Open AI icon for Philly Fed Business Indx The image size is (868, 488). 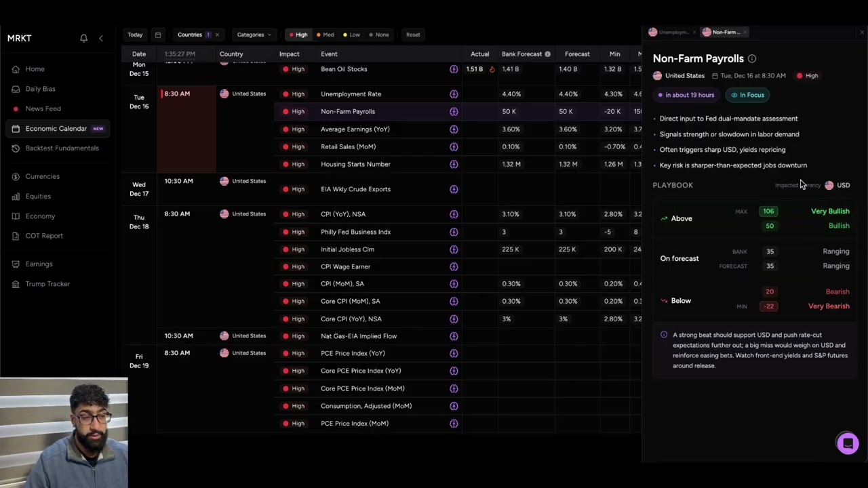[454, 232]
